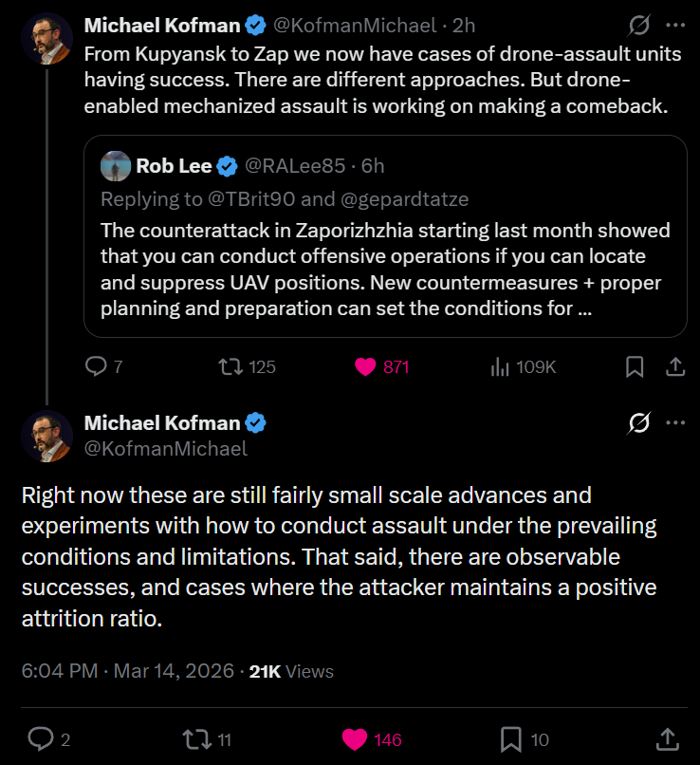Click Michael Kofman's top profile picture

pyautogui.click(x=46, y=39)
